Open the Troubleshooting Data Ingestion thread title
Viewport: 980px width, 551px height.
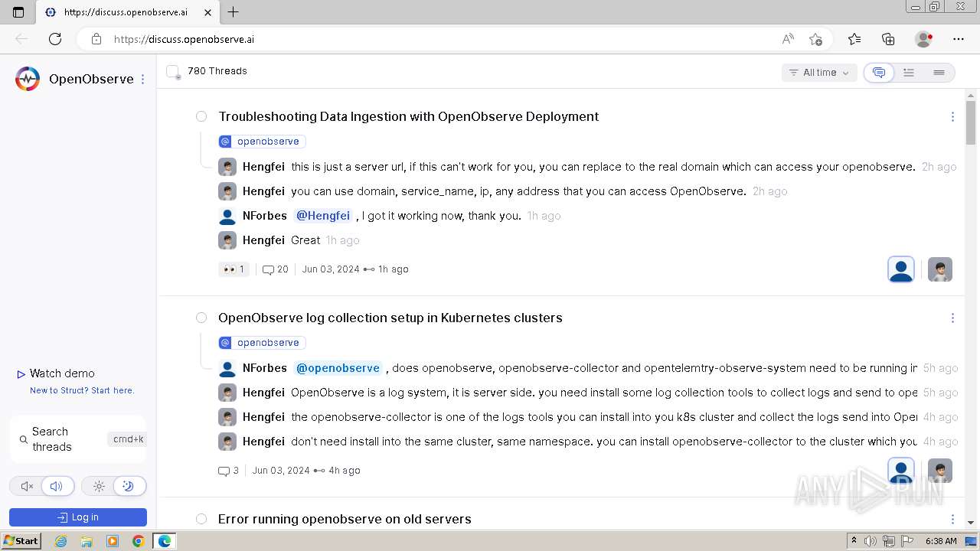409,116
